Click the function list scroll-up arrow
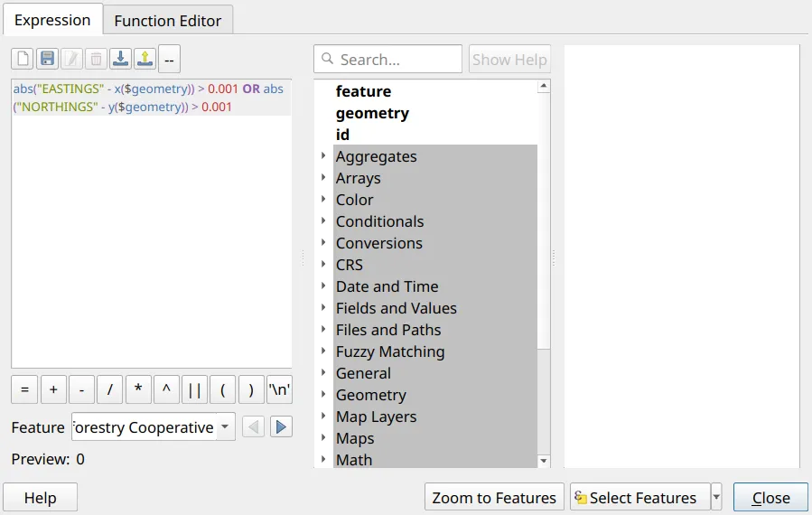 coord(543,86)
